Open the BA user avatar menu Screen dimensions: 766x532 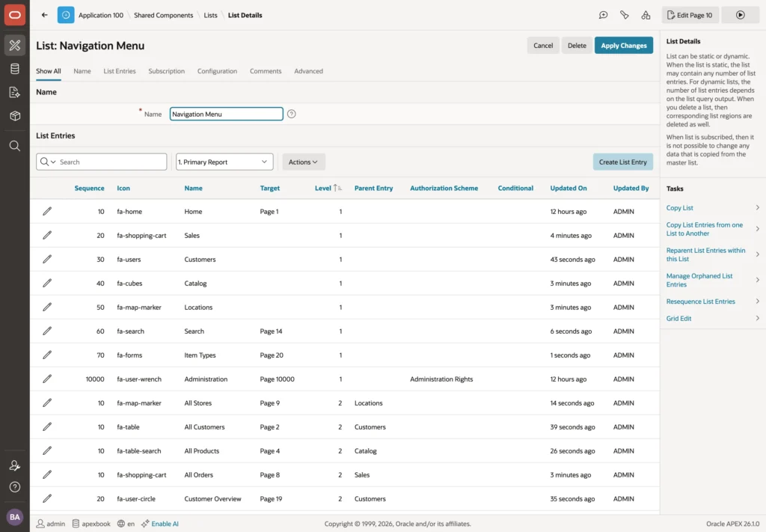(x=15, y=517)
